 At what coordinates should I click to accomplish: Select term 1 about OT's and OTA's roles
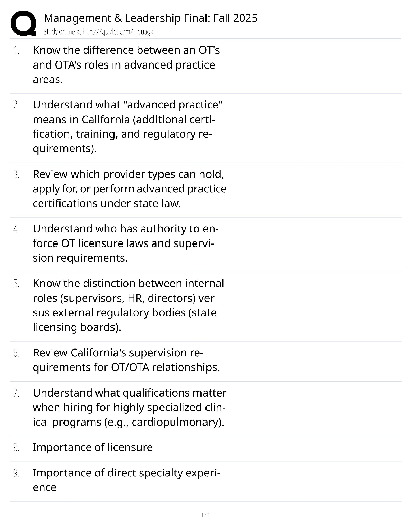pos(126,65)
